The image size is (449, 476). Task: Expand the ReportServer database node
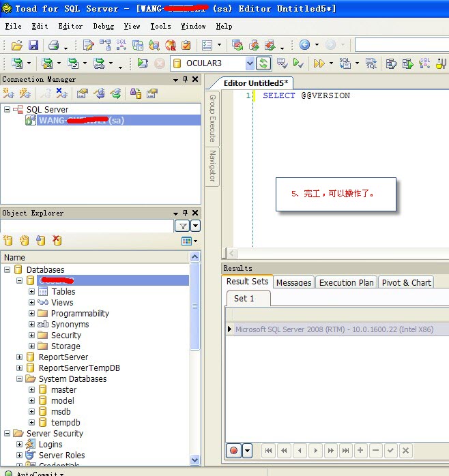click(19, 357)
